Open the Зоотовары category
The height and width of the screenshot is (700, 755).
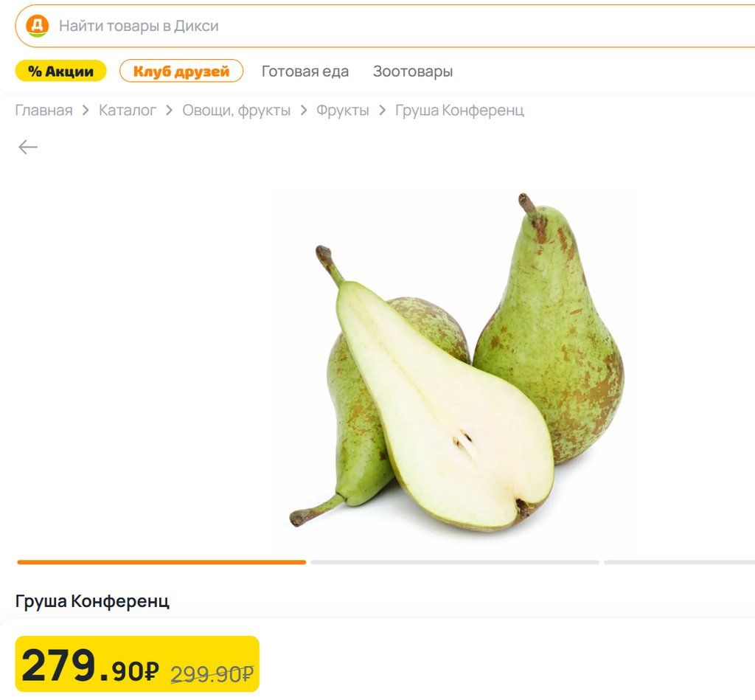(x=413, y=72)
